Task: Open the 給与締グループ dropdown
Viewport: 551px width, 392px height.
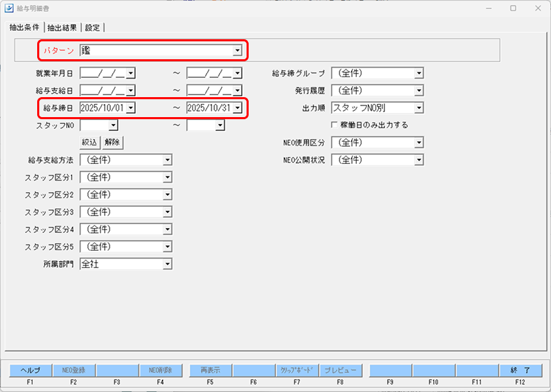Action: 419,73
